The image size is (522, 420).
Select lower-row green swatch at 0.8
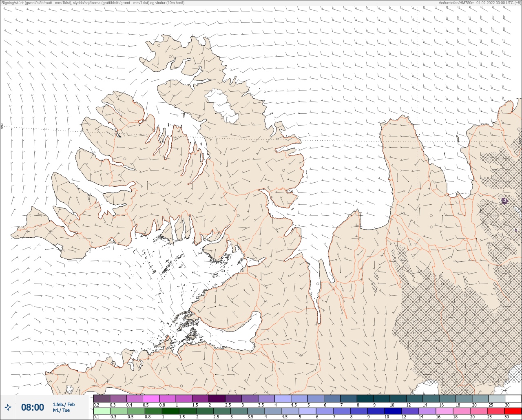[x=153, y=411]
